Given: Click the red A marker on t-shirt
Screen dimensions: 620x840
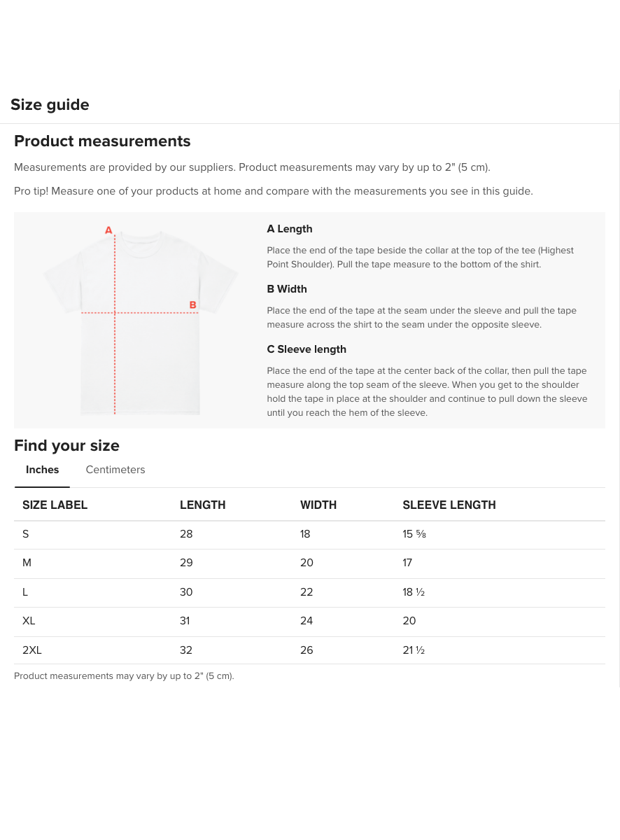Looking at the screenshot, I should (x=108, y=230).
